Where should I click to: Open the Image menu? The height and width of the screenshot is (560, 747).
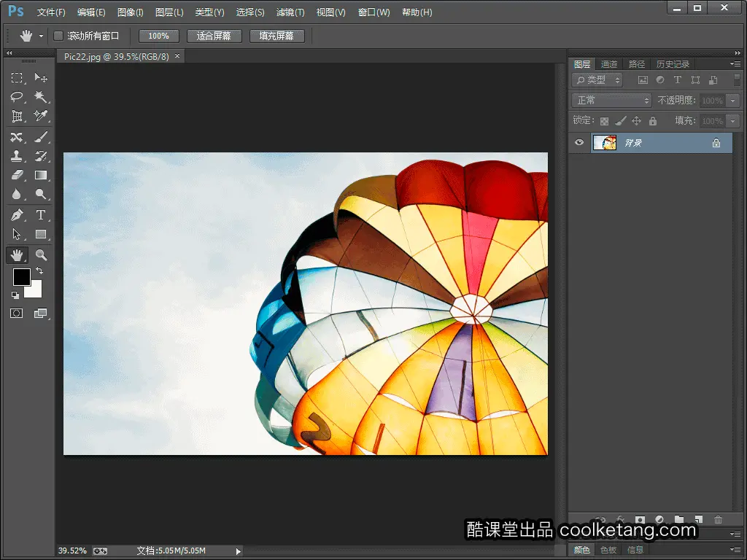131,12
